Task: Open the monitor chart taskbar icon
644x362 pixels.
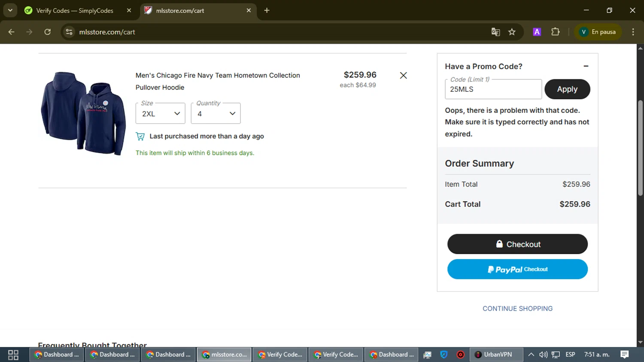Action: pyautogui.click(x=427, y=355)
